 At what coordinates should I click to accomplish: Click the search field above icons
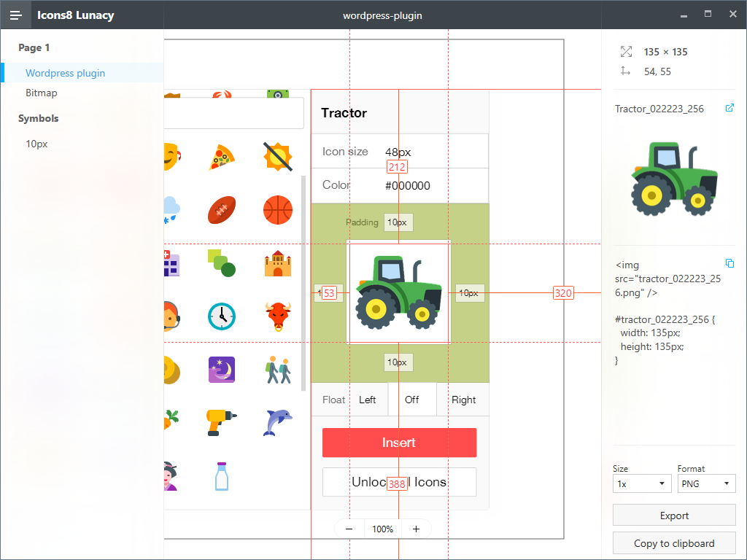click(233, 113)
